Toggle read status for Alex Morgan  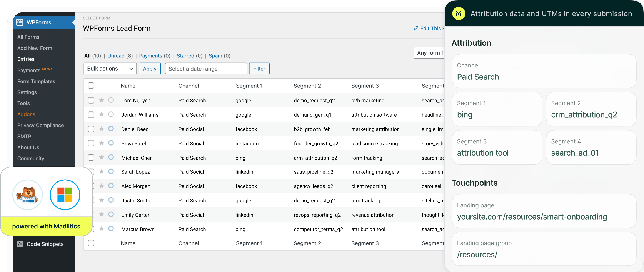click(111, 186)
